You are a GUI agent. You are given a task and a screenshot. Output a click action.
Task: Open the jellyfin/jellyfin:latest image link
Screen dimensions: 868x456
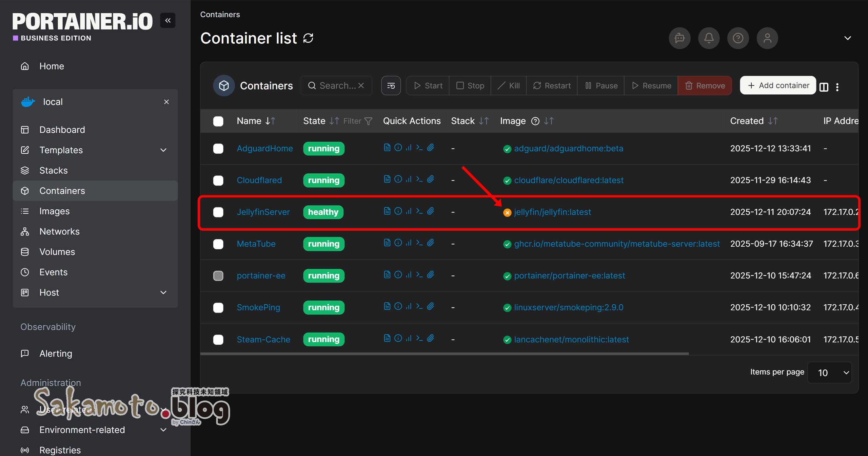[x=552, y=212]
